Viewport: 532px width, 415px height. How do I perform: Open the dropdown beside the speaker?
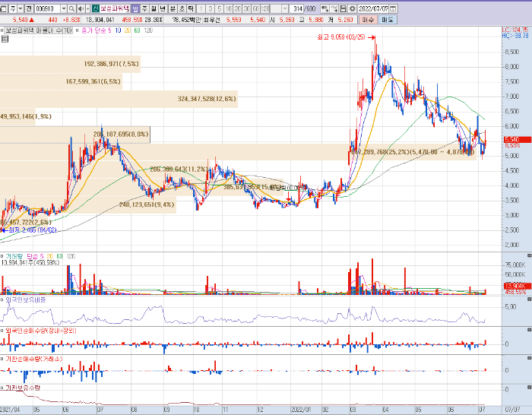pyautogui.click(x=87, y=8)
